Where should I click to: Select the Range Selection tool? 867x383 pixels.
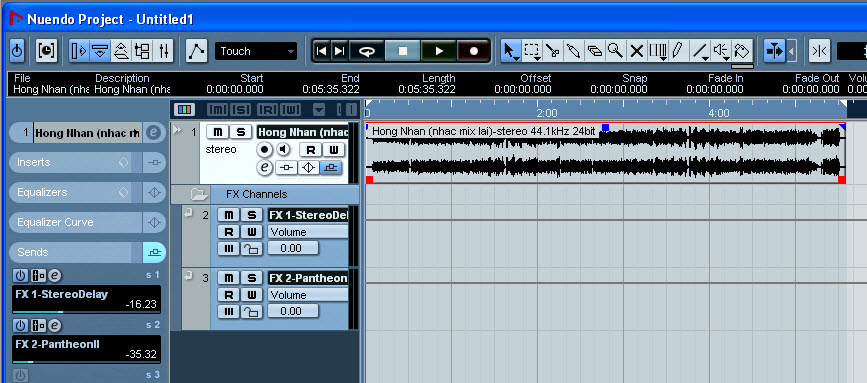point(532,51)
